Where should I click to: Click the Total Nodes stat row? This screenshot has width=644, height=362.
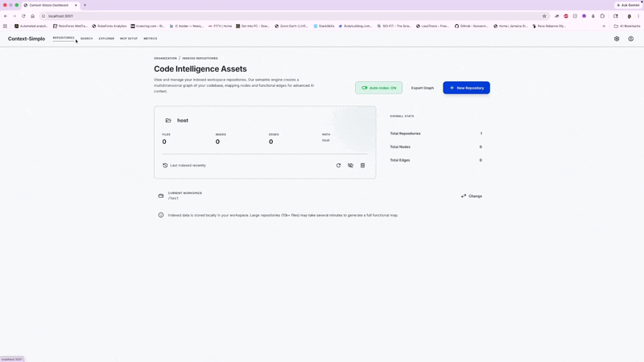(x=436, y=146)
